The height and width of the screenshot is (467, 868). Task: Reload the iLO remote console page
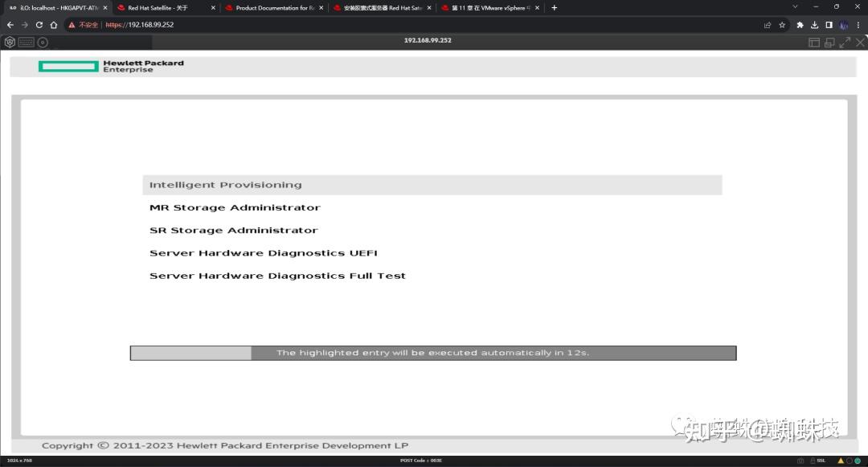coord(39,24)
